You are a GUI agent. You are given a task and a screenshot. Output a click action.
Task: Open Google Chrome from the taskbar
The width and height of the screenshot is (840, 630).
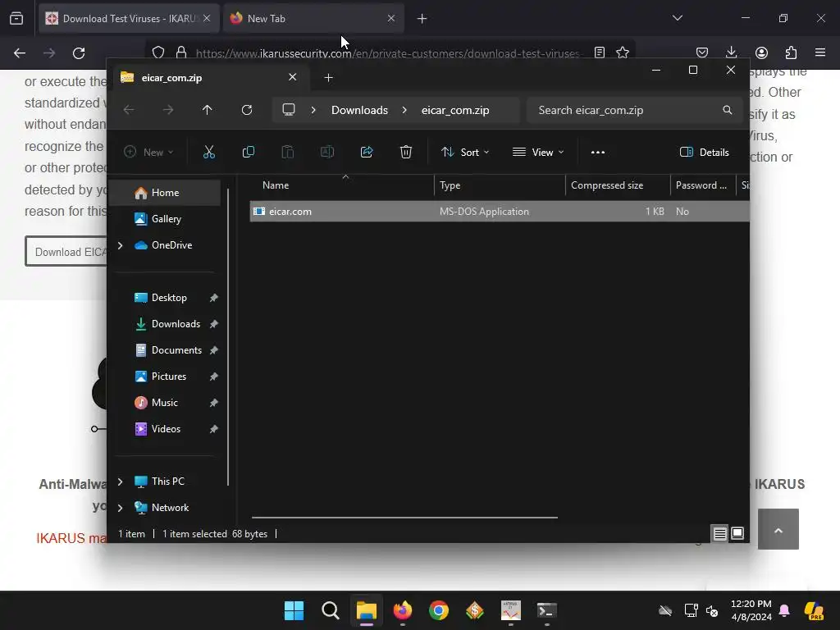point(439,610)
